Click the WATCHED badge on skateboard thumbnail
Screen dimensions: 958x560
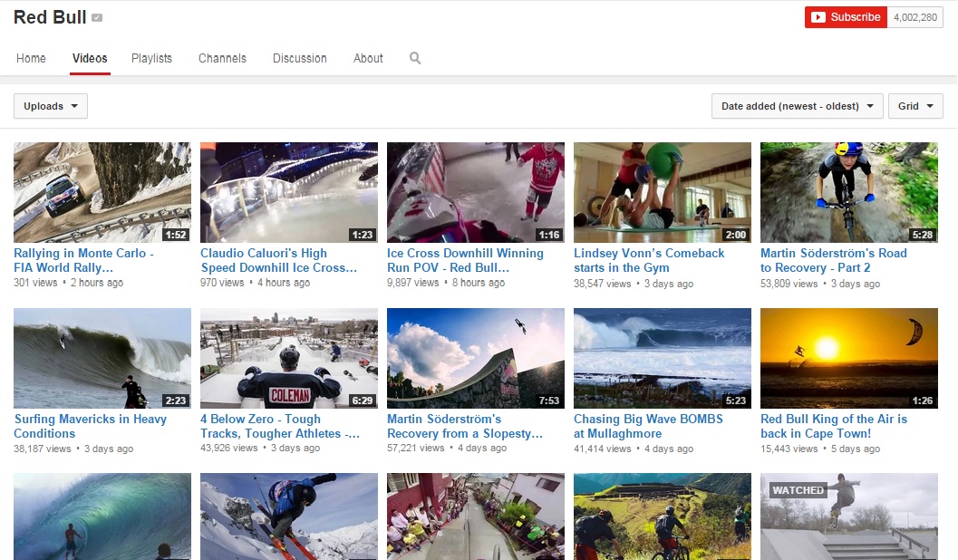(x=798, y=489)
